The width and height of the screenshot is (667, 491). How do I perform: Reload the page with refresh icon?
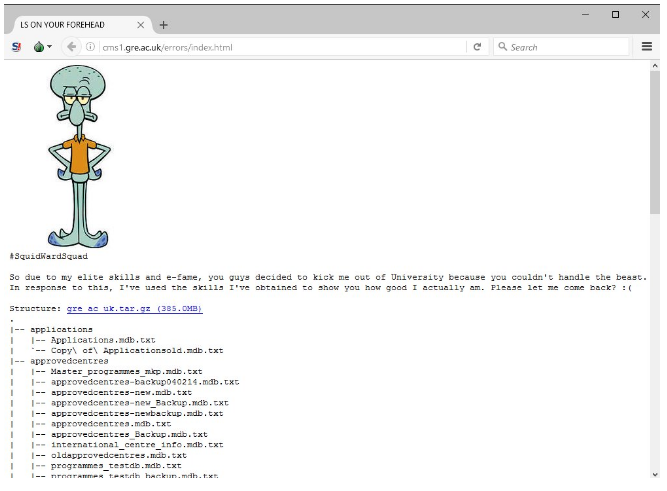[477, 47]
